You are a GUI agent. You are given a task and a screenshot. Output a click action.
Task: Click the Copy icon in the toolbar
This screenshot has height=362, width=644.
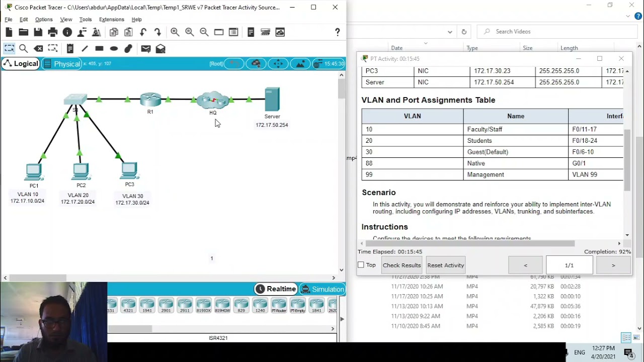point(114,32)
